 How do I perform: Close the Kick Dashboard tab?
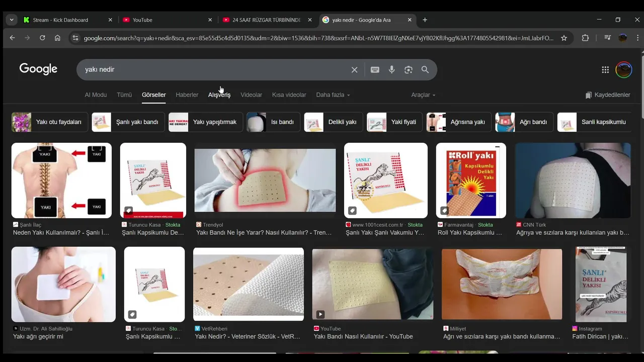point(110,20)
